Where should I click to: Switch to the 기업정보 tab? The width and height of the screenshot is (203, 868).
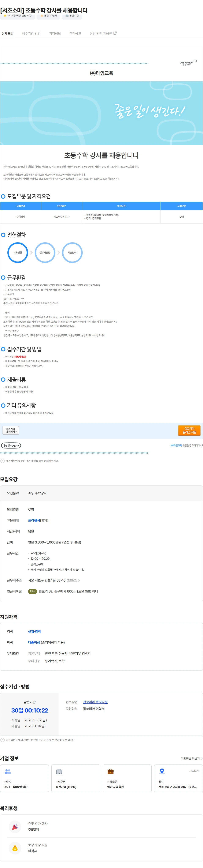point(55,33)
